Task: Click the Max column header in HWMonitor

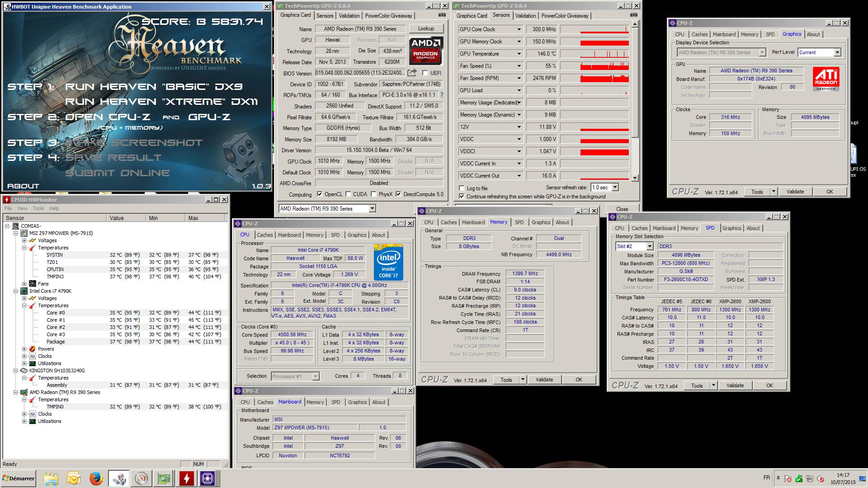Action: 205,218
